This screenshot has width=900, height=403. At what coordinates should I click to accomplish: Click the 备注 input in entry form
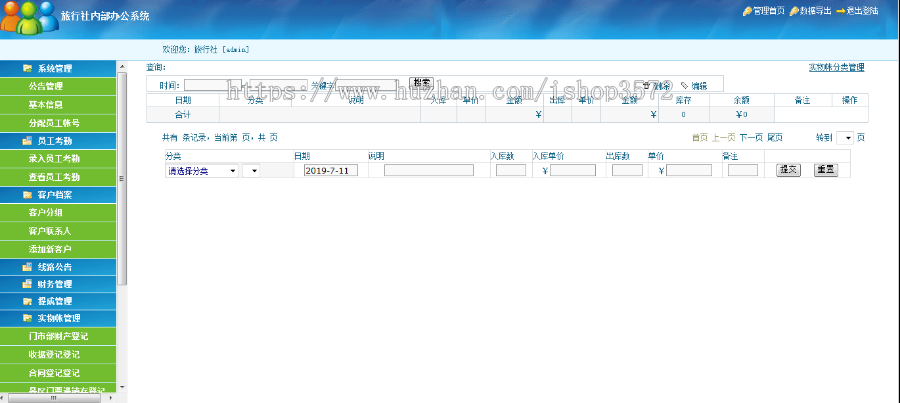743,170
